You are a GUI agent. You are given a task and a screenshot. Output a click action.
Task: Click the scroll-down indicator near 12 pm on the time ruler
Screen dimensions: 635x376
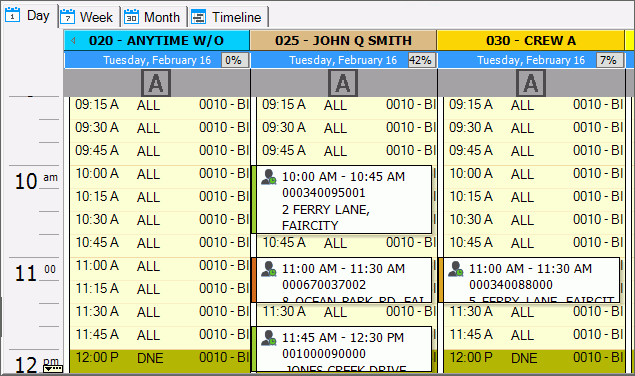coord(53,369)
